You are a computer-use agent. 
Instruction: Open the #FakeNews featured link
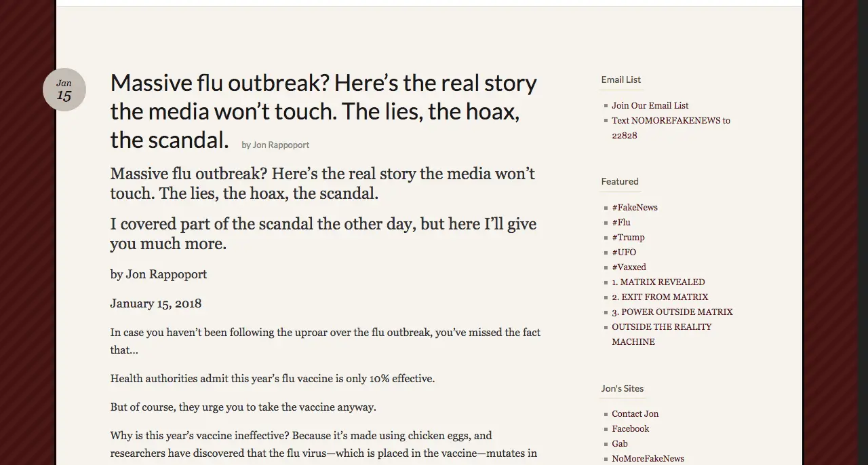click(x=634, y=207)
